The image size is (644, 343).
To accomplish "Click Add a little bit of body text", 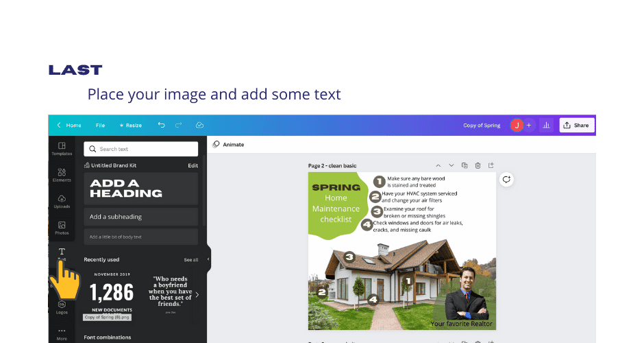I will pyautogui.click(x=141, y=237).
